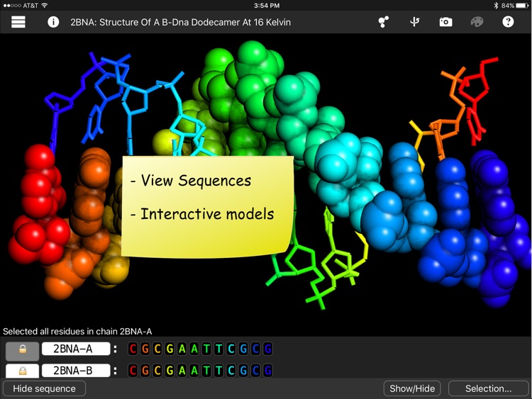The height and width of the screenshot is (399, 532).
Task: Toggle lock for chain 2BNA-B
Action: tap(23, 371)
